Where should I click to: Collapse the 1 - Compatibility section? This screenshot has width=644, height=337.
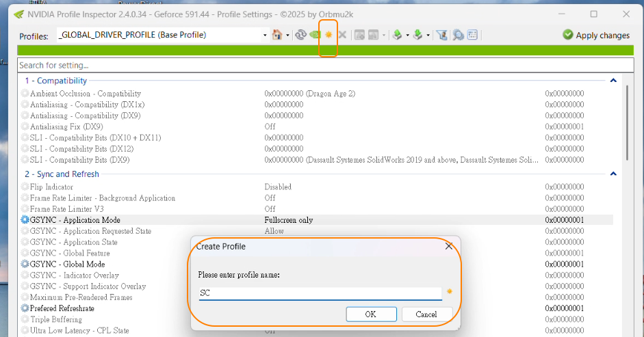click(x=613, y=81)
